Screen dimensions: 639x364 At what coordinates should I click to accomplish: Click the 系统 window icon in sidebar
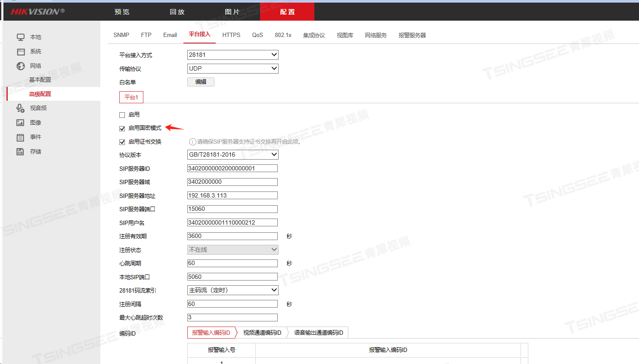pyautogui.click(x=21, y=52)
